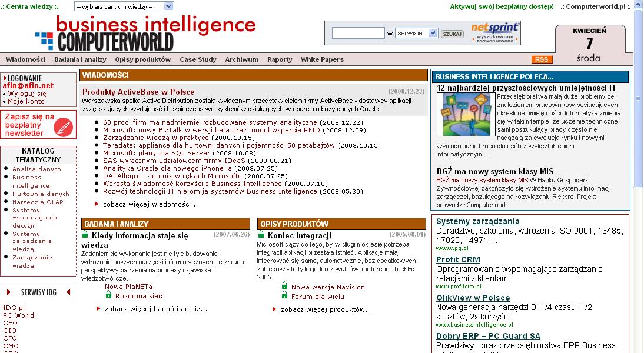Open the Wiadomości menu item
Viewport: 644px width, 353px height.
(x=26, y=59)
